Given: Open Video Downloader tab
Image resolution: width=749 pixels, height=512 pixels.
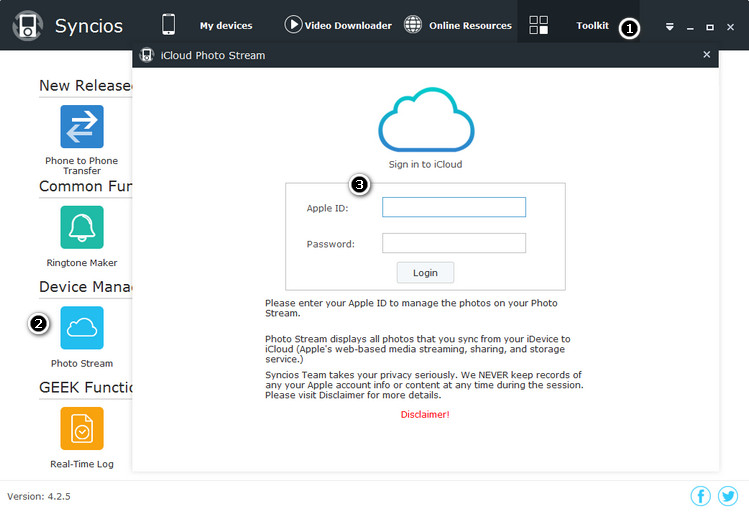Looking at the screenshot, I should point(348,26).
